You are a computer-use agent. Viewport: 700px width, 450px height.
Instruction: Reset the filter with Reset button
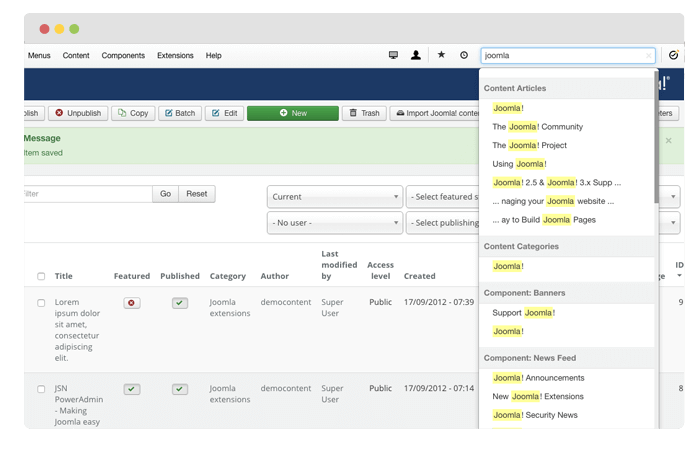(197, 194)
